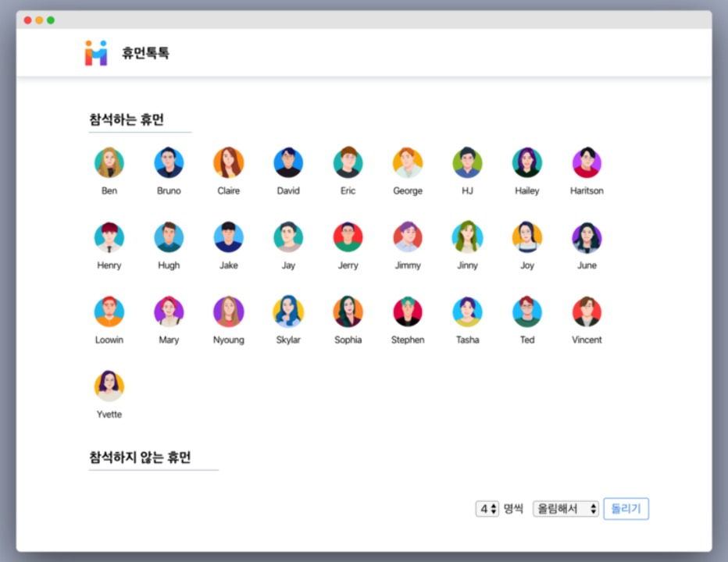The image size is (728, 562).
Task: Select Sophia's avatar
Action: (348, 312)
